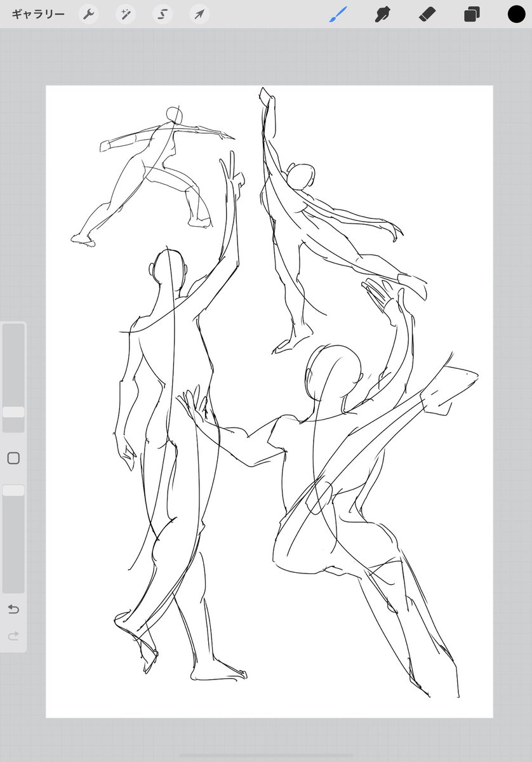
Task: Click the brush size slider handle
Action: tap(13, 412)
